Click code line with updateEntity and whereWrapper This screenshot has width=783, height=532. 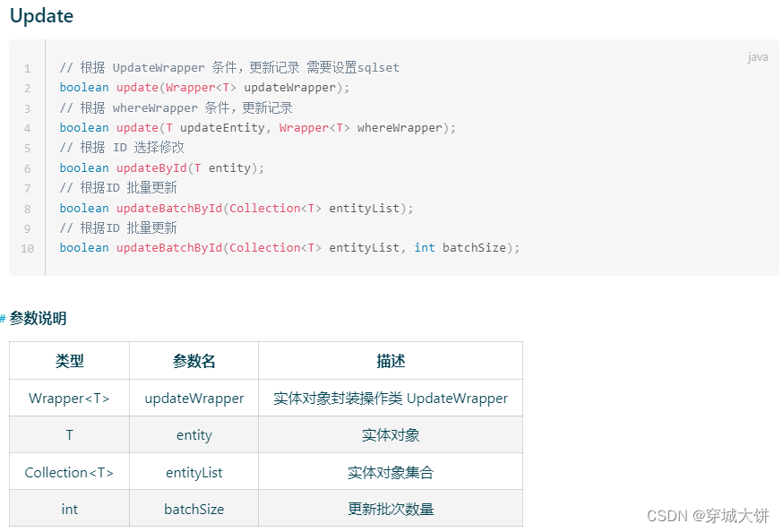(x=257, y=128)
